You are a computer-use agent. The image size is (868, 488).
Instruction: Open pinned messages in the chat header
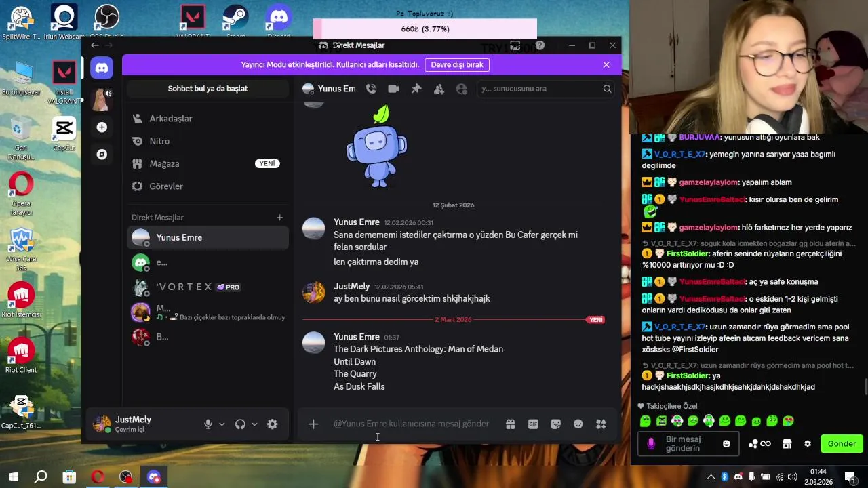pyautogui.click(x=416, y=89)
